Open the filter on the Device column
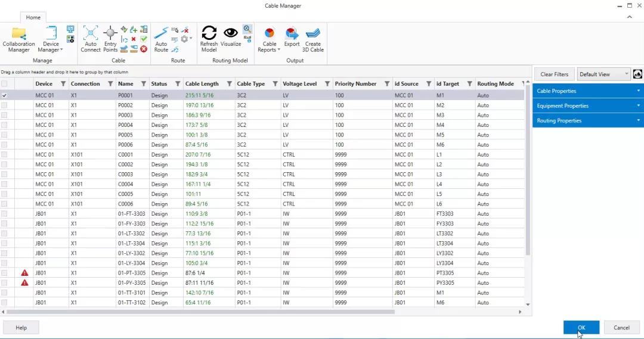Viewport: 644px width, 339px height. click(x=63, y=84)
